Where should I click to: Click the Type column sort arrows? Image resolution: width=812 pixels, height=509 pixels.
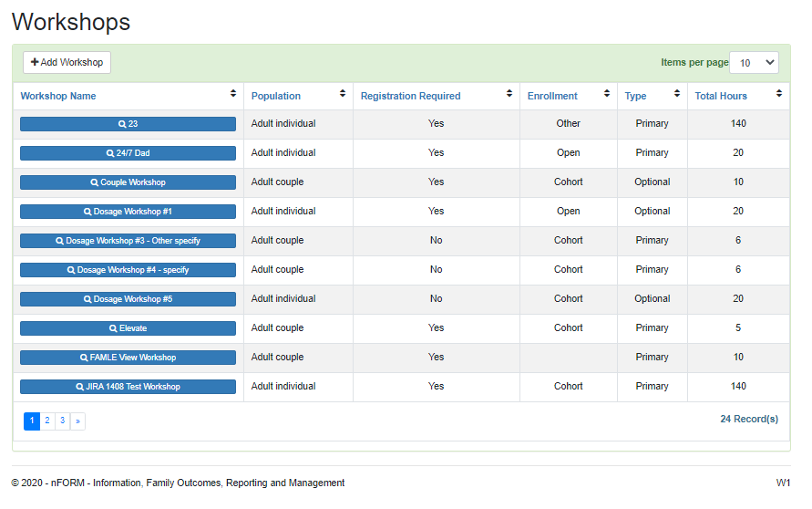pos(677,94)
